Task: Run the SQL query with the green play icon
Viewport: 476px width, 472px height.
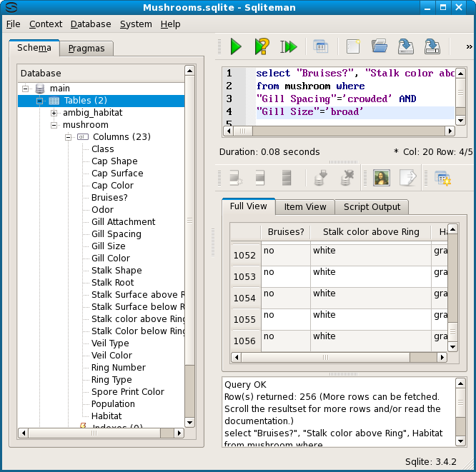Action: pos(235,47)
